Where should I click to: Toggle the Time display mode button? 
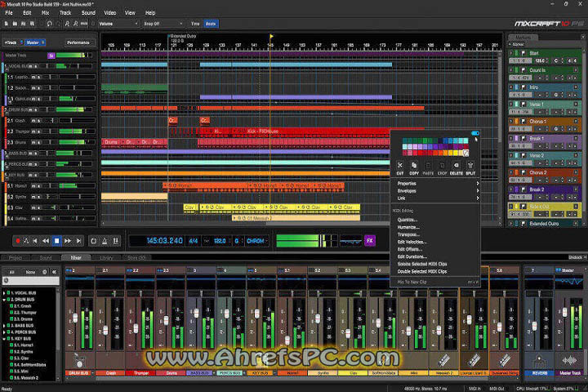[195, 24]
